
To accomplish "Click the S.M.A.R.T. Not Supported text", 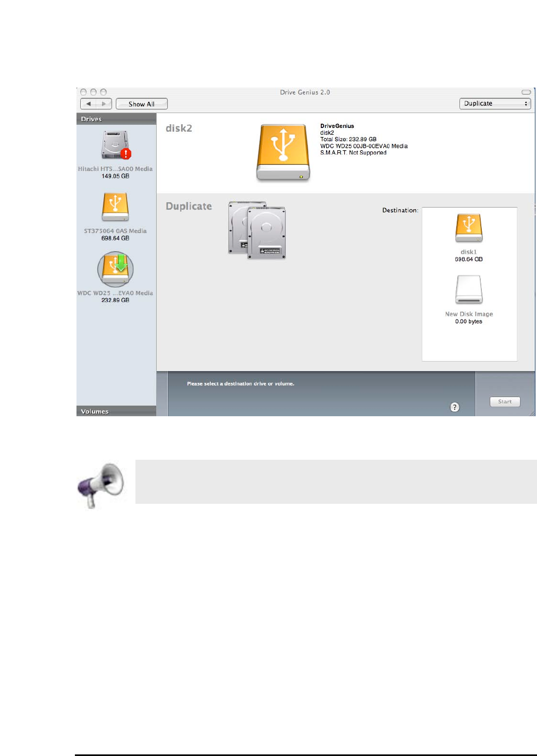I will (353, 153).
